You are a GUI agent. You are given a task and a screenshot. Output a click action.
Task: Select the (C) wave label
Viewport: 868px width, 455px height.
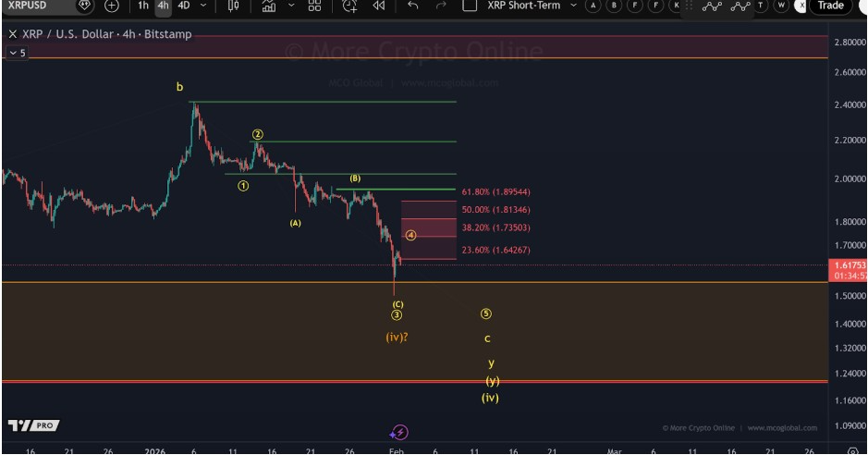point(398,304)
